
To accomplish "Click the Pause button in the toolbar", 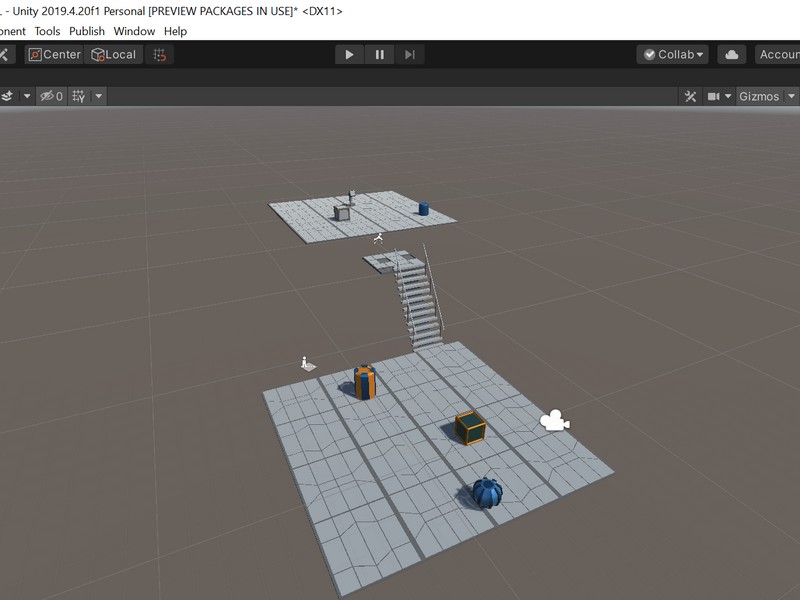I will click(379, 54).
